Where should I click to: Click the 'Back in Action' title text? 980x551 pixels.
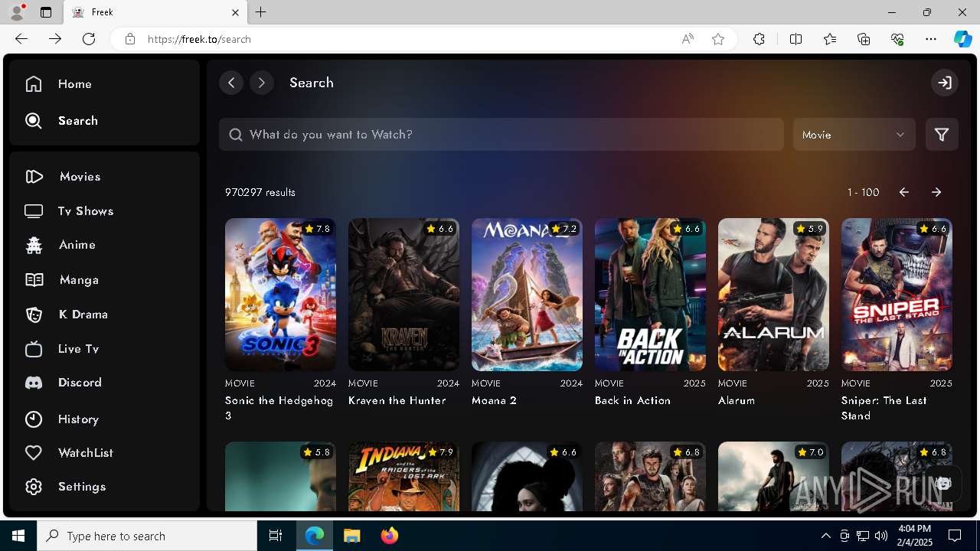pos(633,400)
